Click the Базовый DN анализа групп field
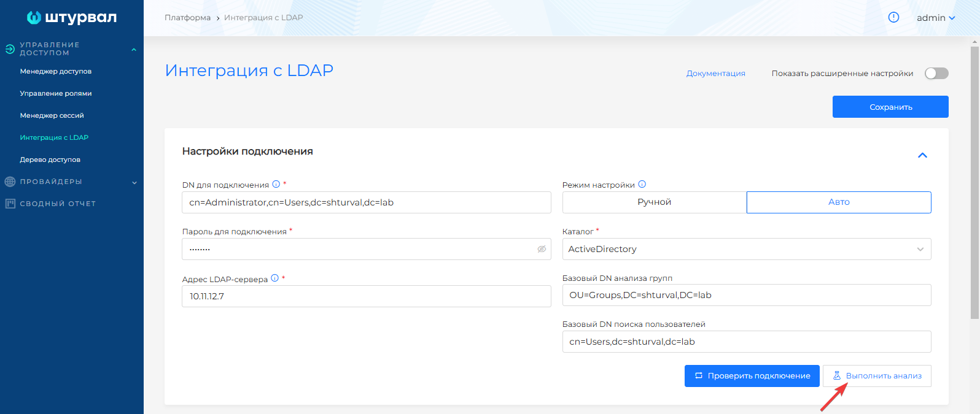This screenshot has height=414, width=980. pos(746,295)
